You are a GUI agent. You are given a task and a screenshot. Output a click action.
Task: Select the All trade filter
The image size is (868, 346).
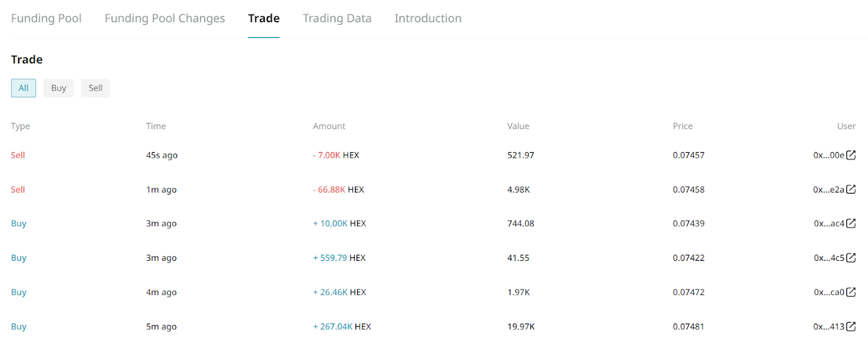pos(23,88)
